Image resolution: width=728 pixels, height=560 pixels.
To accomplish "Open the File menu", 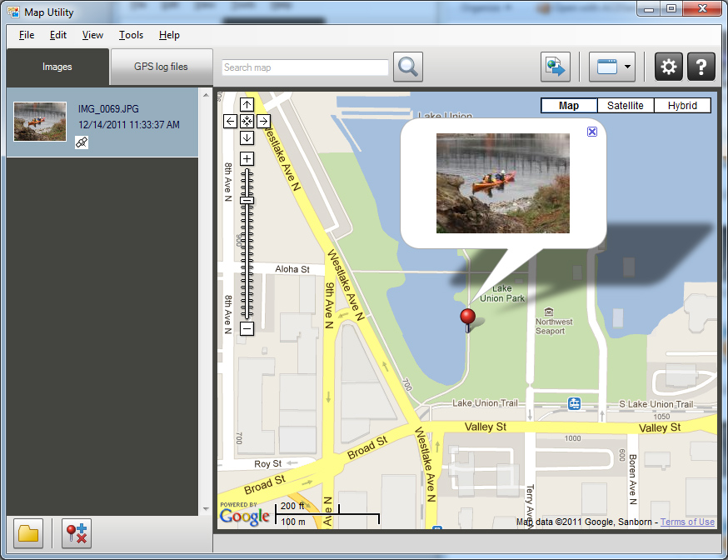I will click(27, 35).
